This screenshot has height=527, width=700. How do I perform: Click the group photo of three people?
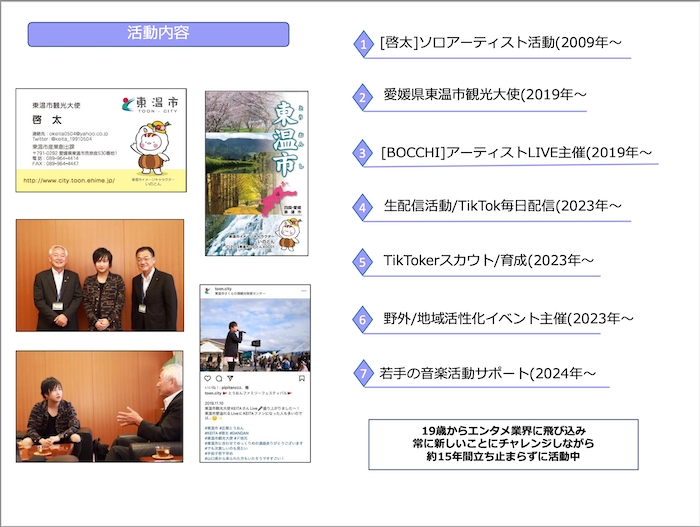[x=100, y=277]
